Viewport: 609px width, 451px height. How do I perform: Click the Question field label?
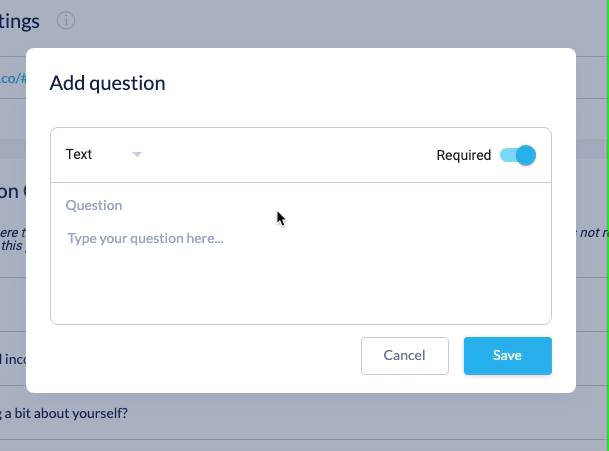(x=94, y=205)
